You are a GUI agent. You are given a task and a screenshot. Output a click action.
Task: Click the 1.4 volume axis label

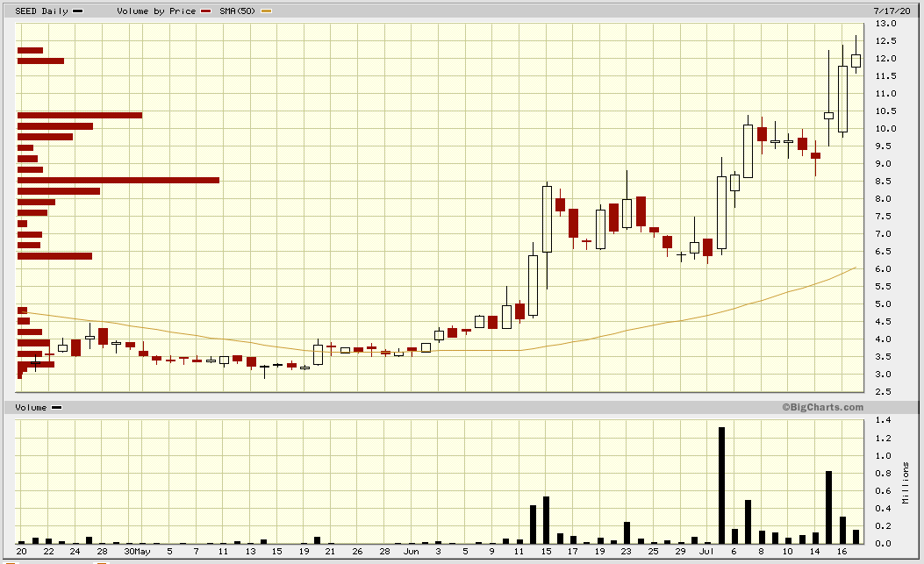click(x=884, y=420)
